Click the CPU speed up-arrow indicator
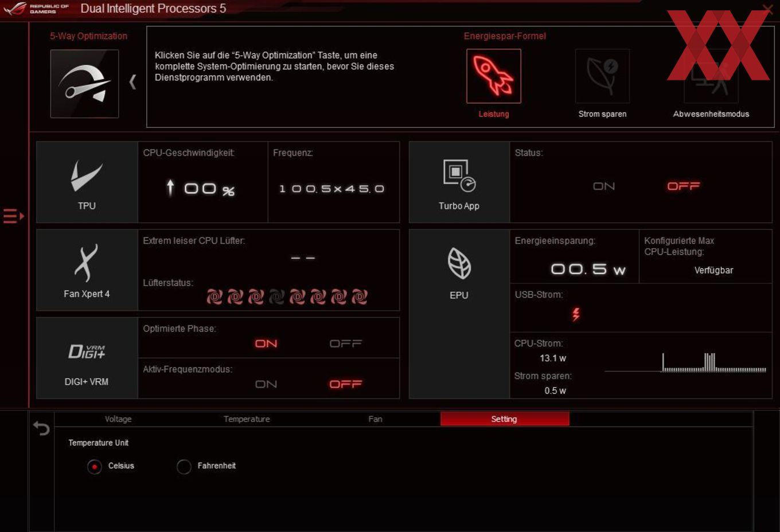Image resolution: width=780 pixels, height=532 pixels. tap(170, 187)
